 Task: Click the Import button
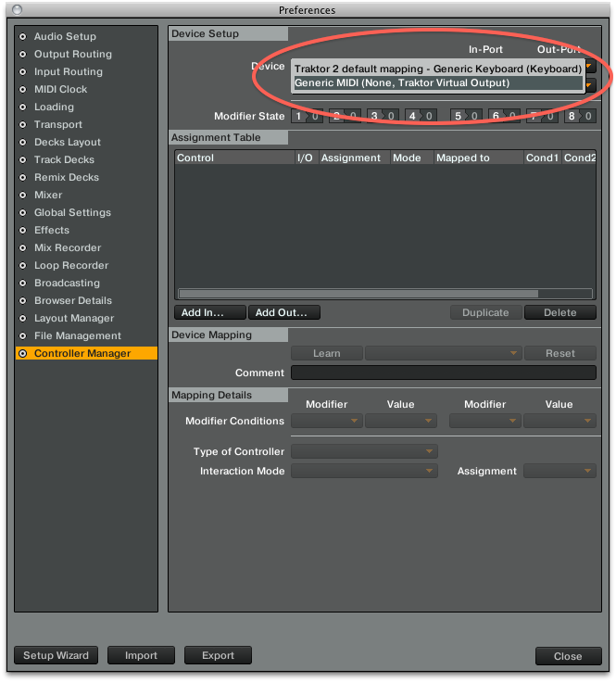[142, 655]
